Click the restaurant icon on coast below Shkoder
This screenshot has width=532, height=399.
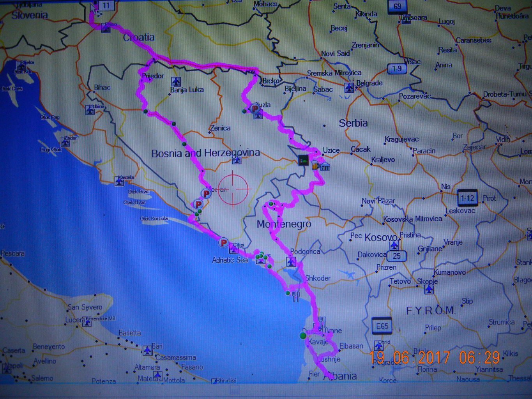(295, 296)
